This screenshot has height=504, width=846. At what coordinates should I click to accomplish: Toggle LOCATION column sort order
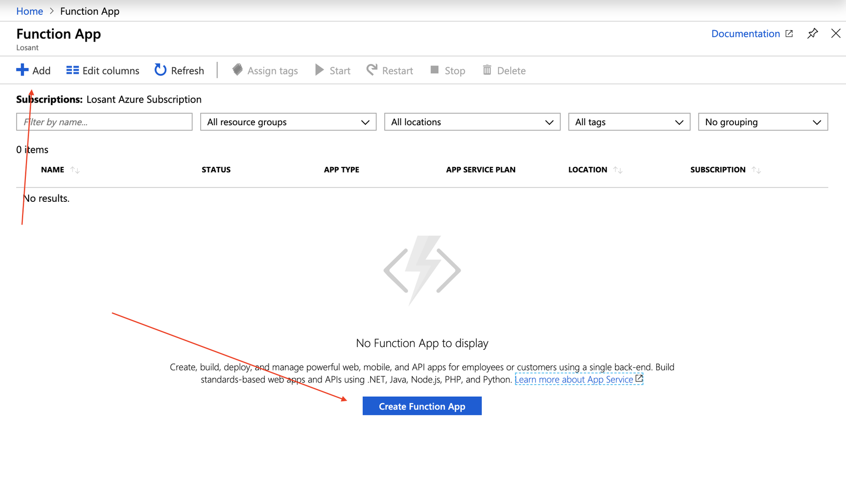coord(617,170)
